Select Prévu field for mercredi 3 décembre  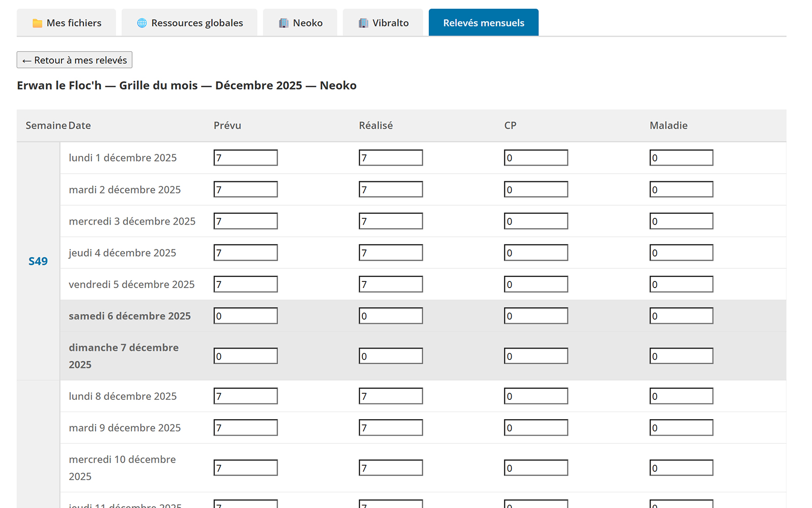click(x=246, y=221)
